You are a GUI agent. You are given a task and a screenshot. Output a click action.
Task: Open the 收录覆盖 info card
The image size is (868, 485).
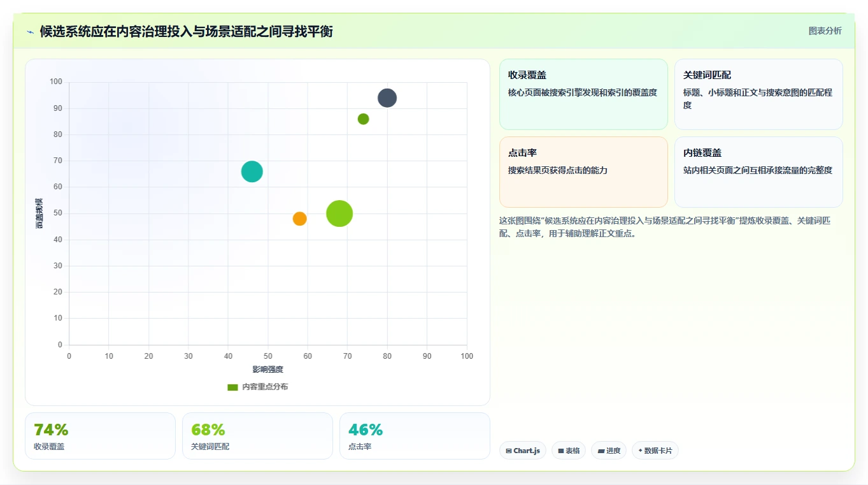tap(583, 94)
